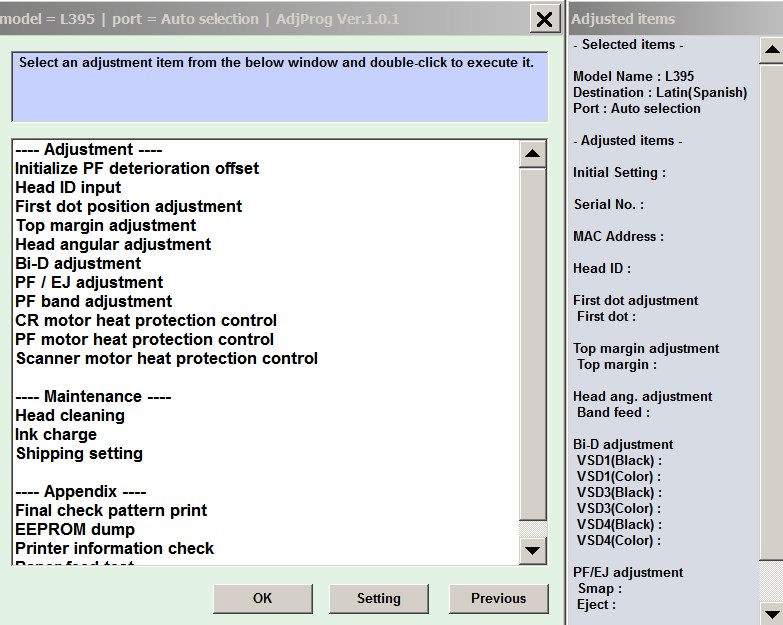Click the PF/EJ adjustment heading in side panel
Viewport: 783px width, 625px height.
tap(628, 572)
